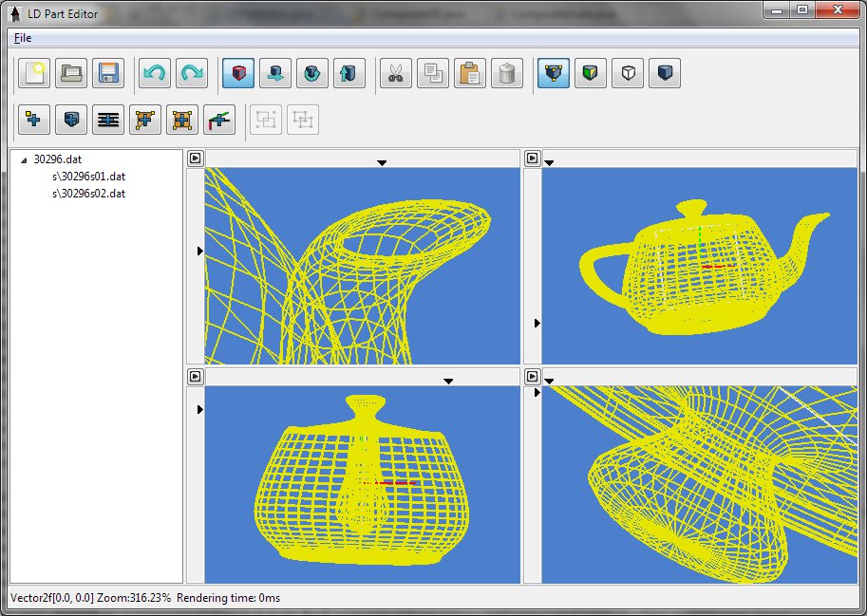
Task: Redo the last undone action
Action: pyautogui.click(x=192, y=73)
